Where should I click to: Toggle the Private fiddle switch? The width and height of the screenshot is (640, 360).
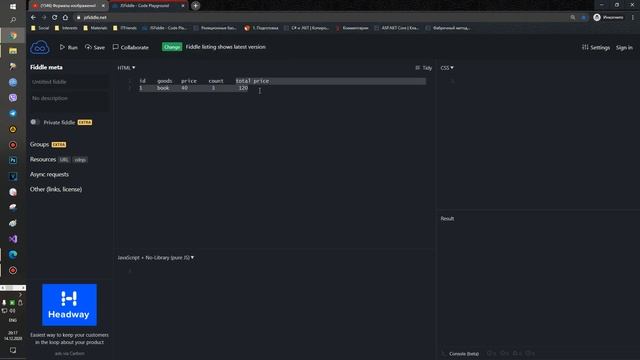[x=35, y=122]
